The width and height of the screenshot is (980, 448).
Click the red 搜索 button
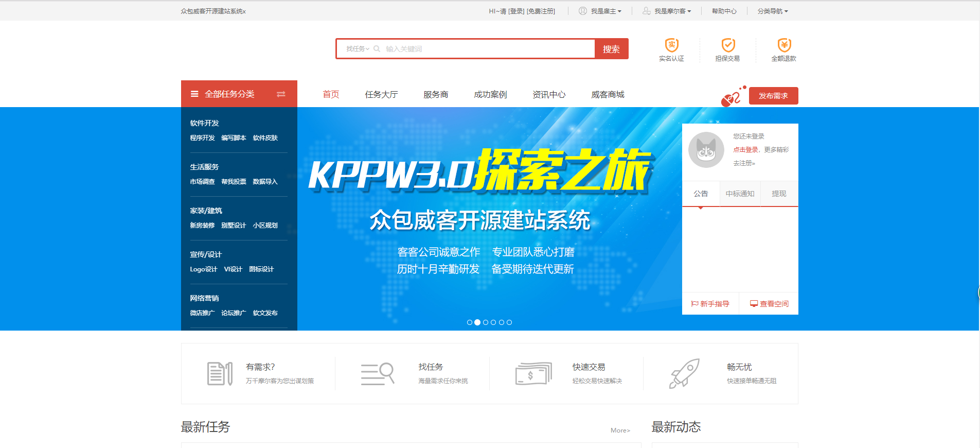pyautogui.click(x=611, y=49)
